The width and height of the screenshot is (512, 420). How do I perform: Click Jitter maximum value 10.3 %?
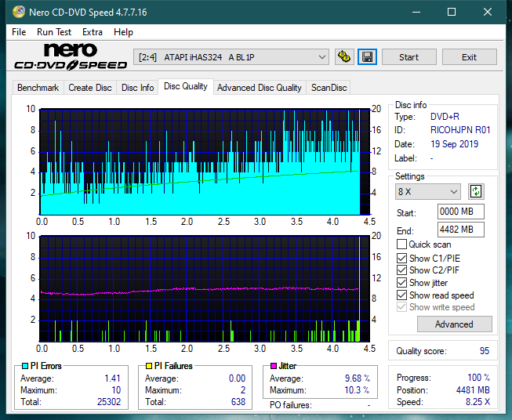click(x=357, y=390)
